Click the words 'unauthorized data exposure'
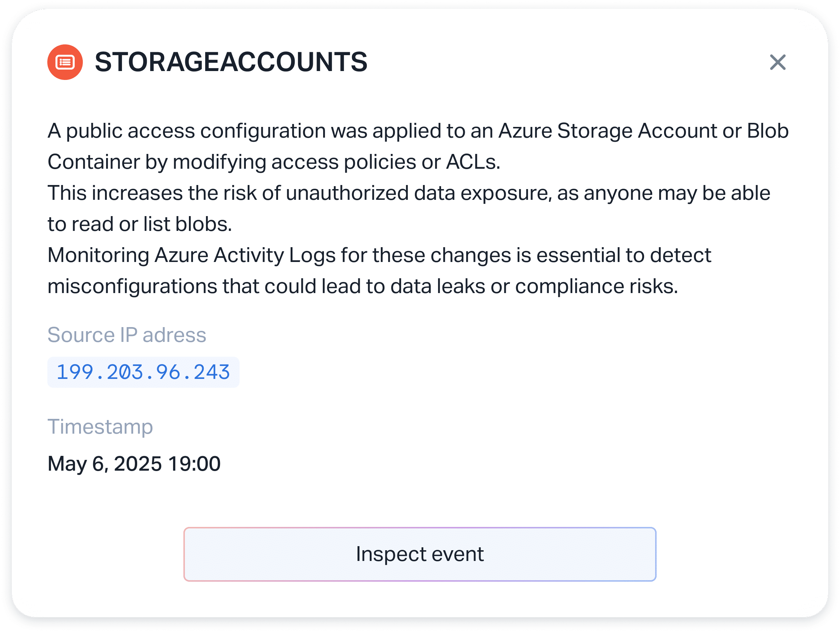The height and width of the screenshot is (632, 840). [x=418, y=194]
